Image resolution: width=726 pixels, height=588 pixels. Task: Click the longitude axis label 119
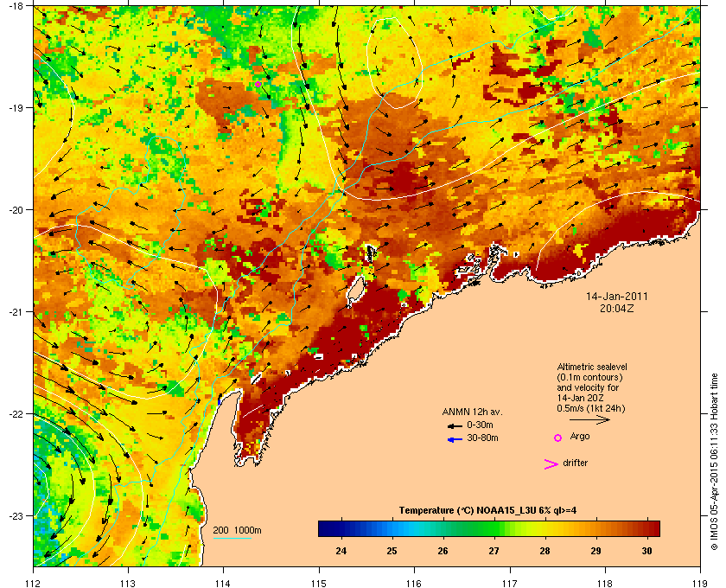click(701, 583)
